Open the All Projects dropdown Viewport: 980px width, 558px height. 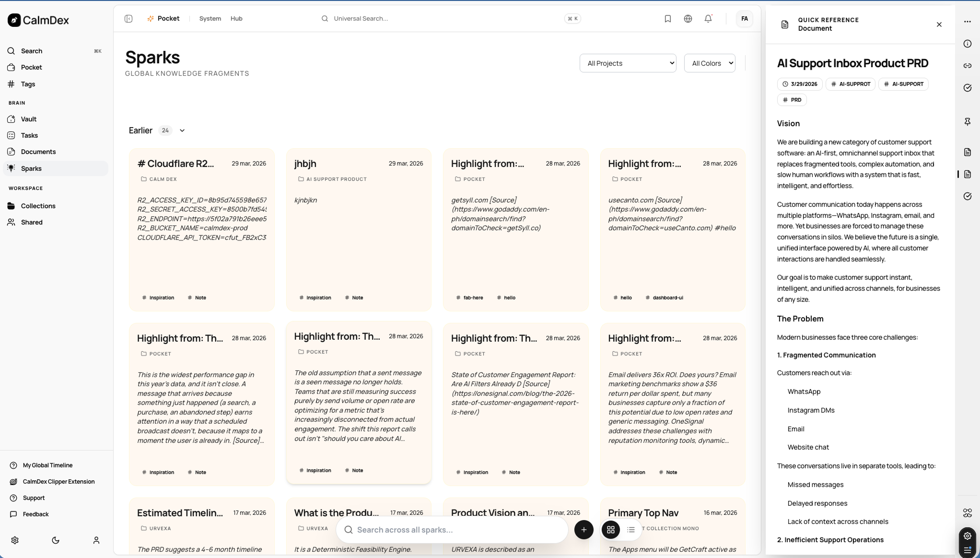pos(628,63)
